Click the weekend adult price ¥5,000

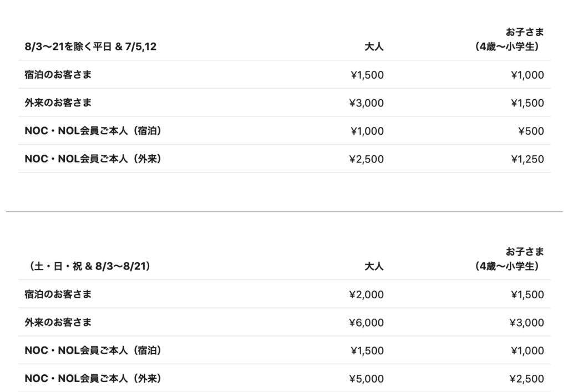pyautogui.click(x=367, y=379)
